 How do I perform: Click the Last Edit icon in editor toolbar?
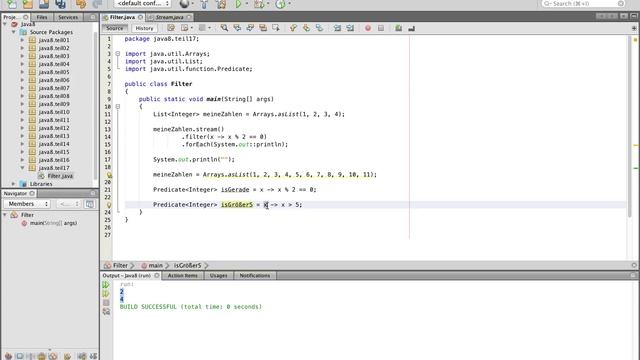[171, 28]
